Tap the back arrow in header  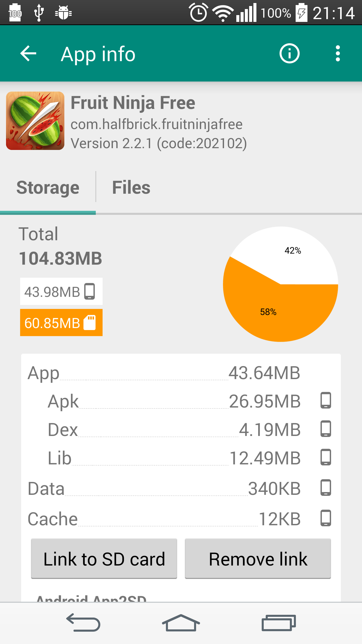tap(28, 53)
